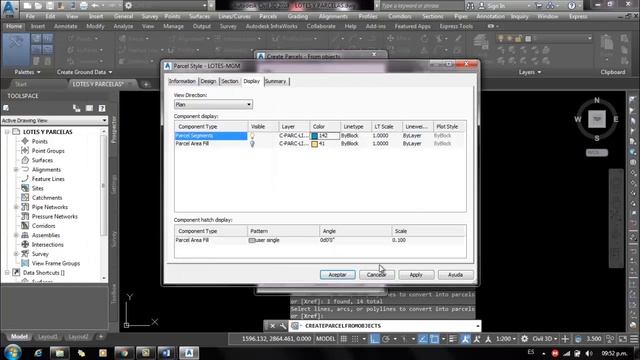The width and height of the screenshot is (640, 360).
Task: Open Internet Explorer from the taskbar
Action: (38, 352)
